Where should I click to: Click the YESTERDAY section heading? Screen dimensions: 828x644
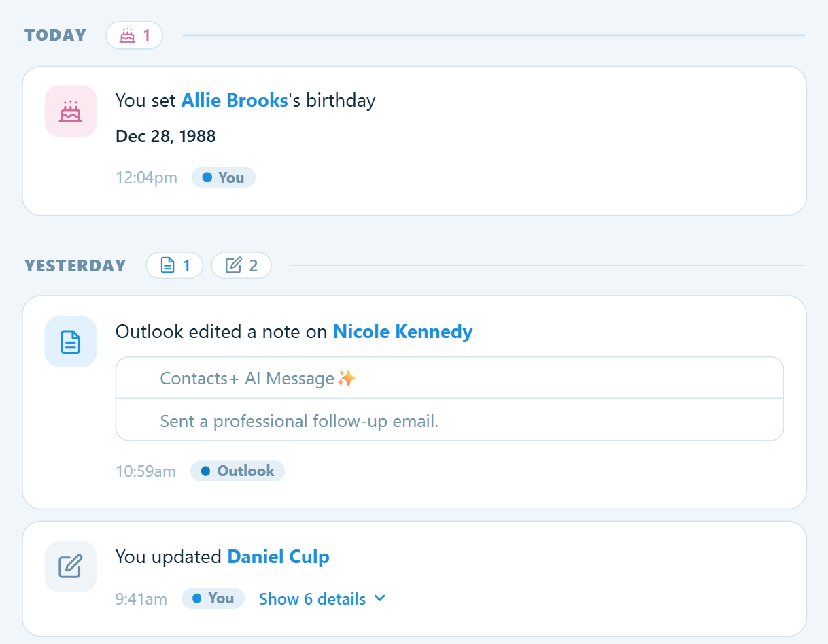75,265
